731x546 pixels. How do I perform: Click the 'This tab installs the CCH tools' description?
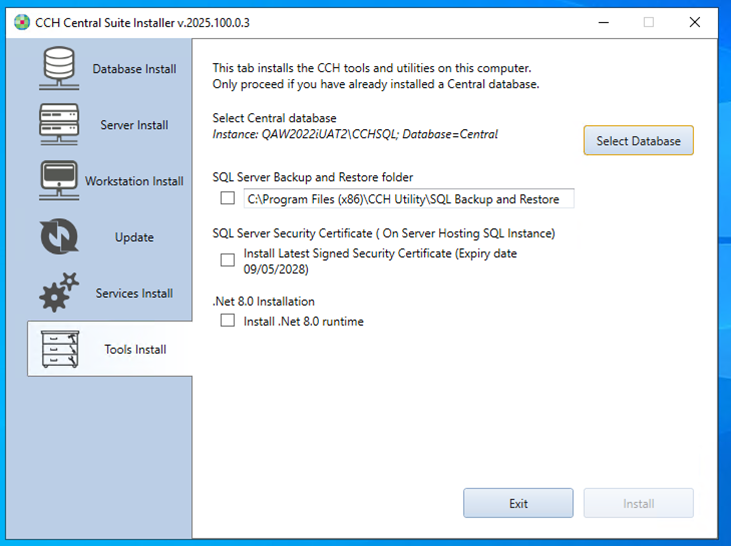point(376,76)
